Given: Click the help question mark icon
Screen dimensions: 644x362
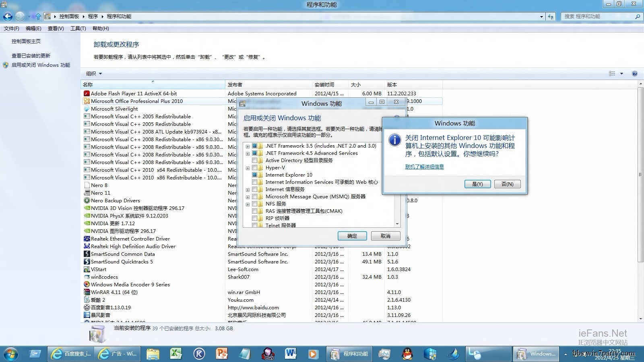Looking at the screenshot, I should coord(635,74).
